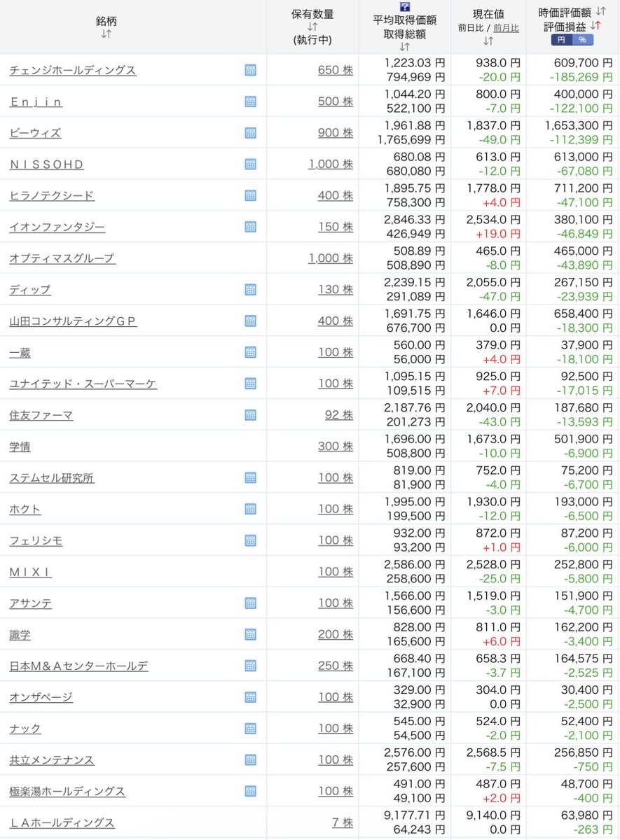The image size is (620, 840).
Task: Click the calendar icon next to ビーウィズ
Action: pyautogui.click(x=250, y=133)
